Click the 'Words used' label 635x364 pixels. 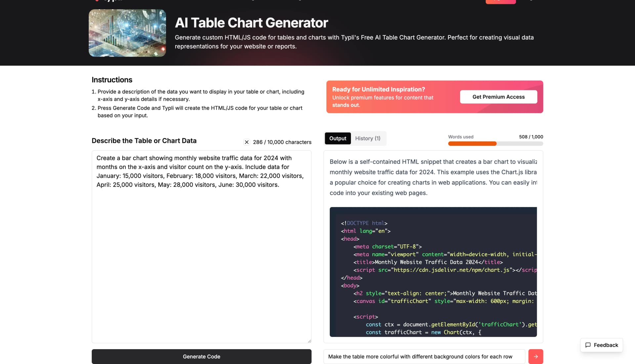click(460, 137)
